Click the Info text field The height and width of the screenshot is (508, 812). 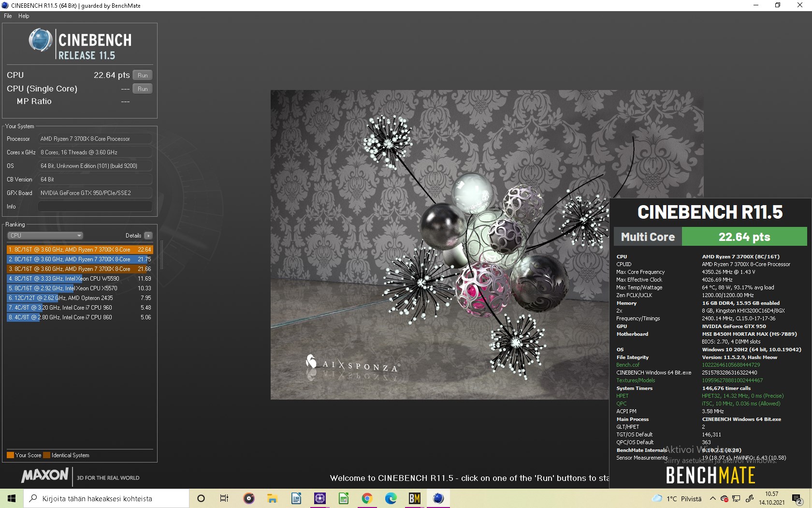tap(95, 207)
